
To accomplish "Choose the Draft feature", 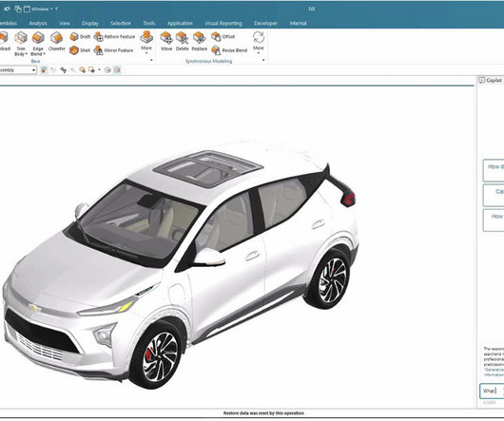I will (x=80, y=37).
